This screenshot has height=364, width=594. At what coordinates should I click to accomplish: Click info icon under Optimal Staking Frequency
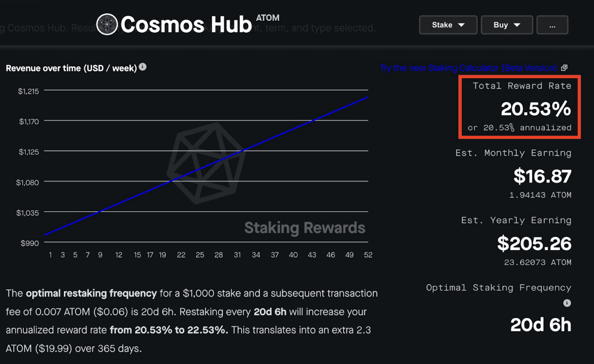(567, 303)
